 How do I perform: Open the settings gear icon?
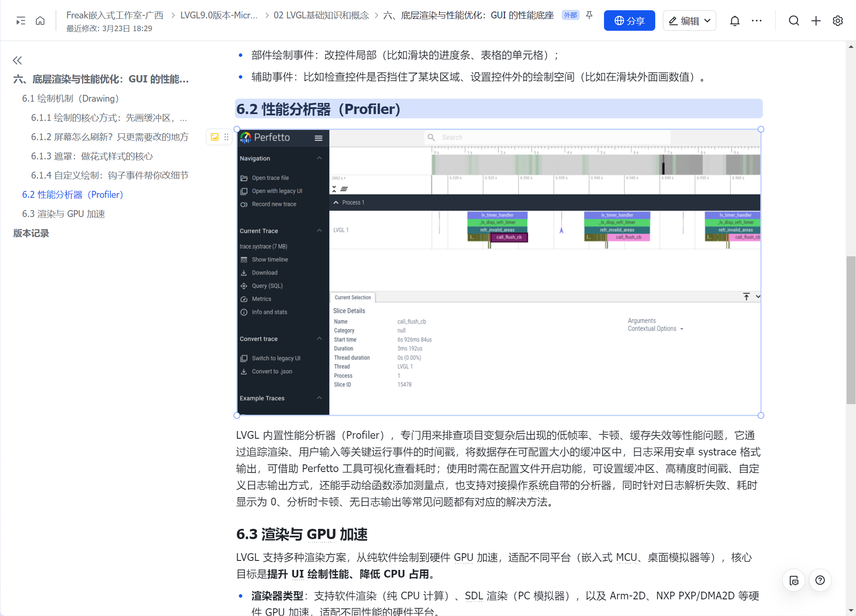(838, 21)
